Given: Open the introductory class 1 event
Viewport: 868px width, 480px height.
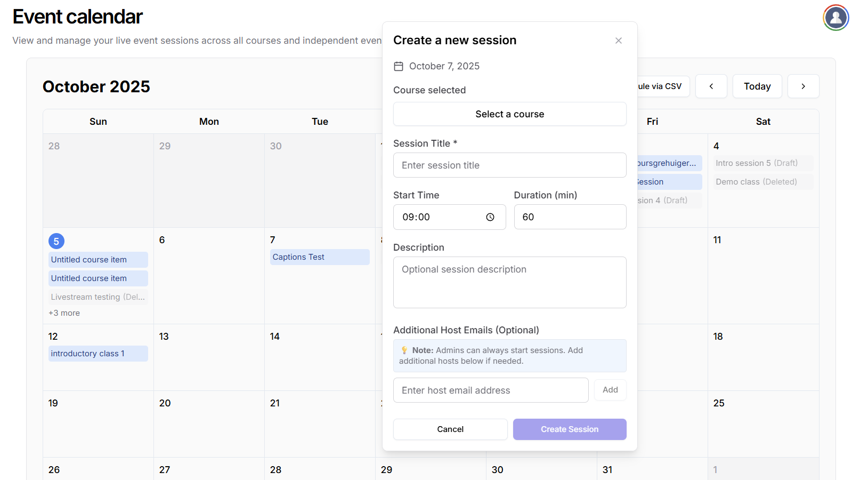Looking at the screenshot, I should pyautogui.click(x=98, y=354).
